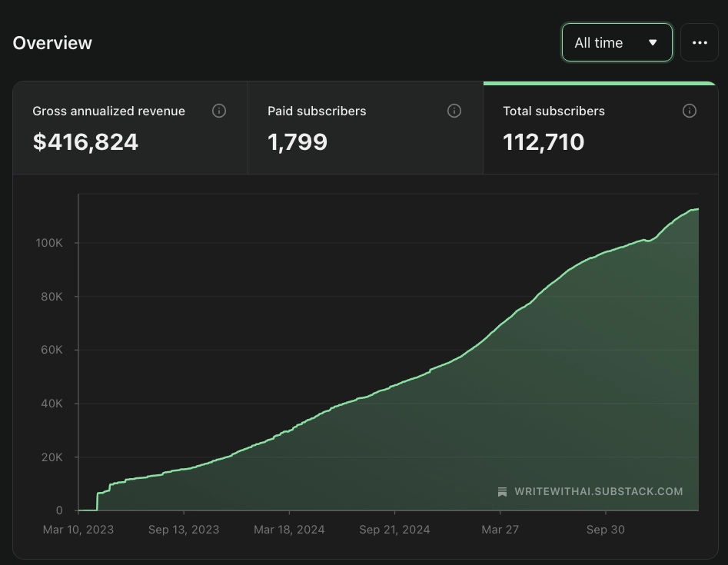This screenshot has height=565, width=728.
Task: Click the 80K y-axis label
Action: click(x=52, y=297)
